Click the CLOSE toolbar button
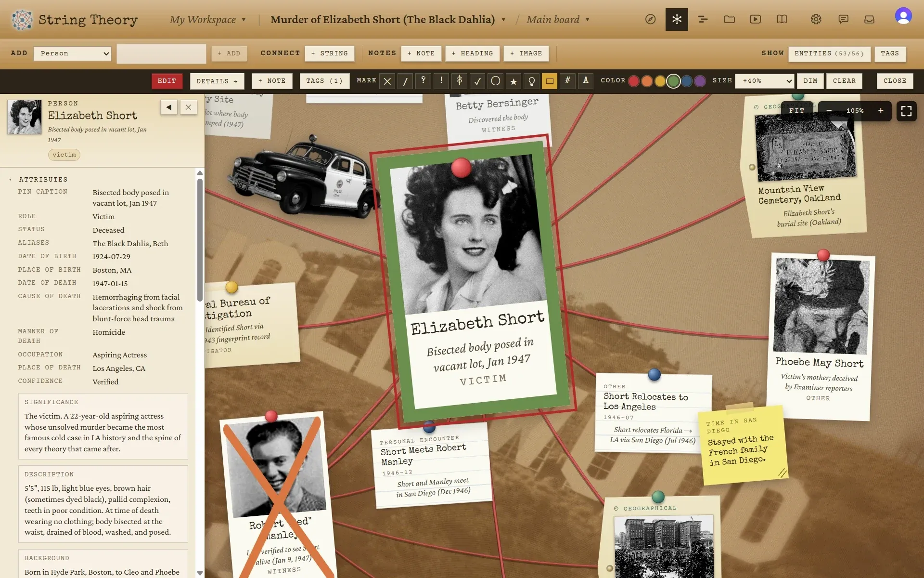This screenshot has height=578, width=924. (x=895, y=81)
